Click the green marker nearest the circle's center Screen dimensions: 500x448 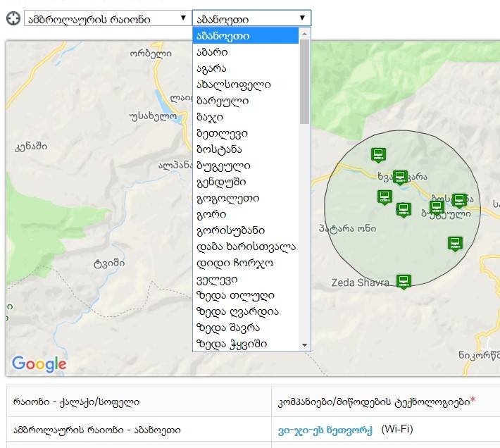click(404, 210)
